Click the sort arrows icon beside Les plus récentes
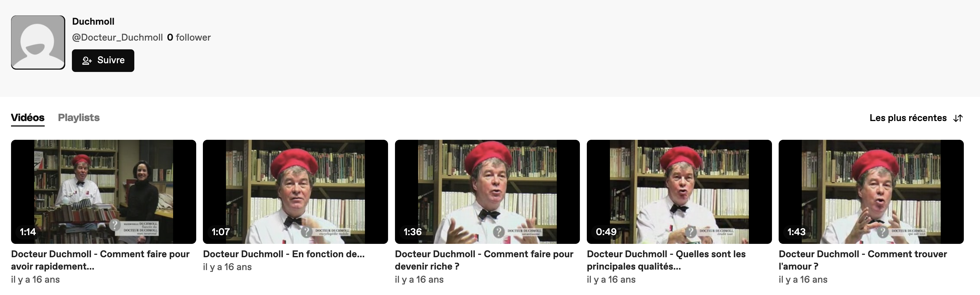980x295 pixels. pyautogui.click(x=958, y=118)
